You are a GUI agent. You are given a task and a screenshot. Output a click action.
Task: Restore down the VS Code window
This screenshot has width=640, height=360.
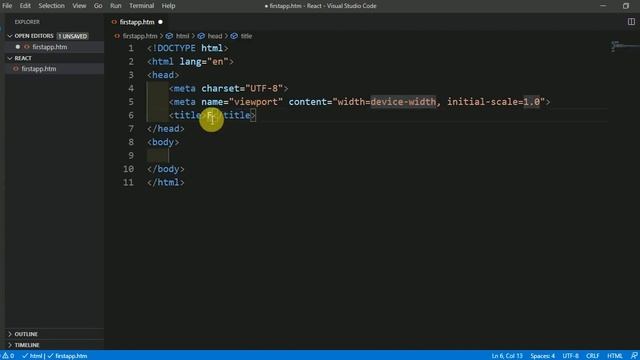626,6
